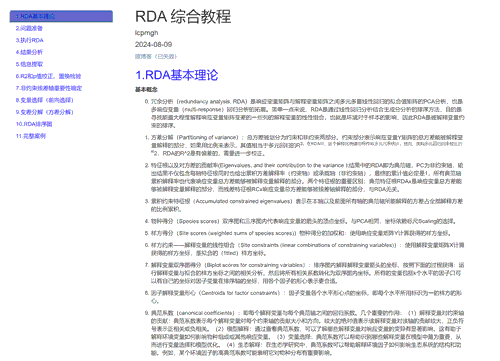
Task: Click list item 9 "canonical coefficients" paragraph
Action: point(307,333)
